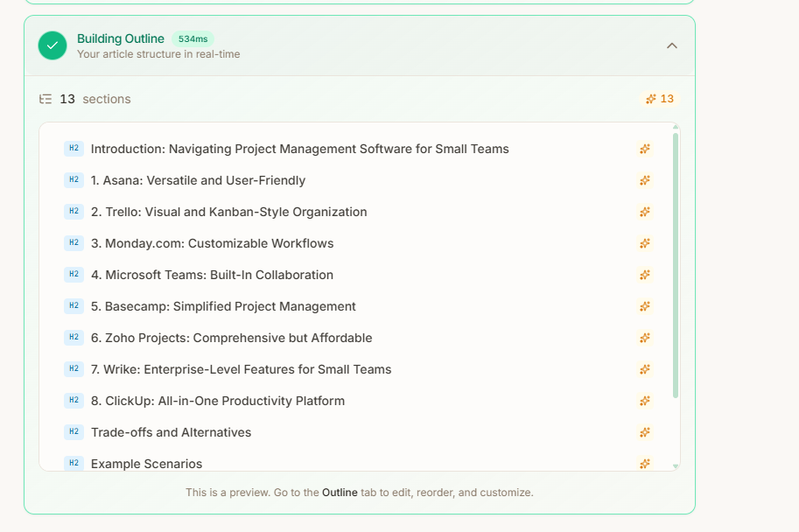This screenshot has height=532, width=799.
Task: Click the sparkle icon on the ClickUp row
Action: point(645,401)
